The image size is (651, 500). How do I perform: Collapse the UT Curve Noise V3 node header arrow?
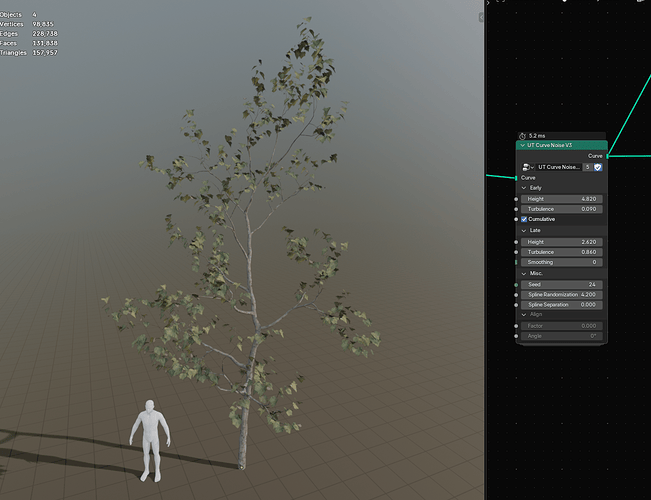point(522,145)
